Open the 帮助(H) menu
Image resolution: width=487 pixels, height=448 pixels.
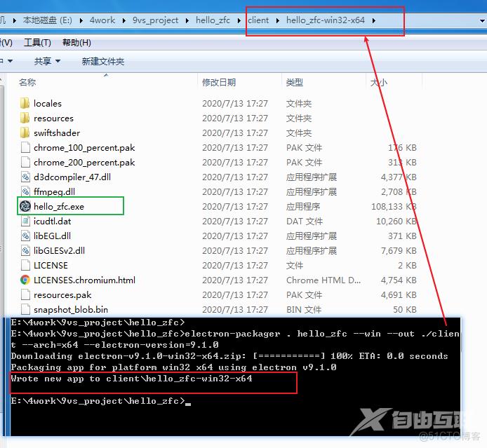[76, 43]
